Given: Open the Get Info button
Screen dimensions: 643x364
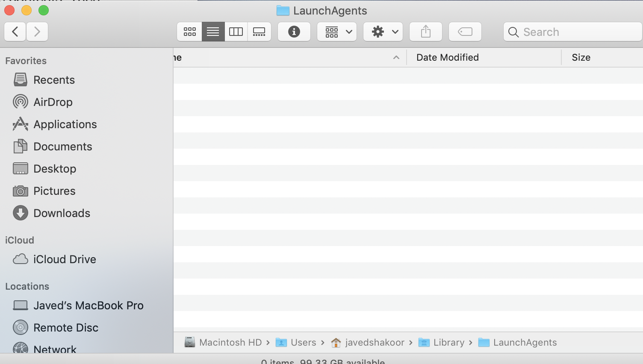Looking at the screenshot, I should 294,32.
